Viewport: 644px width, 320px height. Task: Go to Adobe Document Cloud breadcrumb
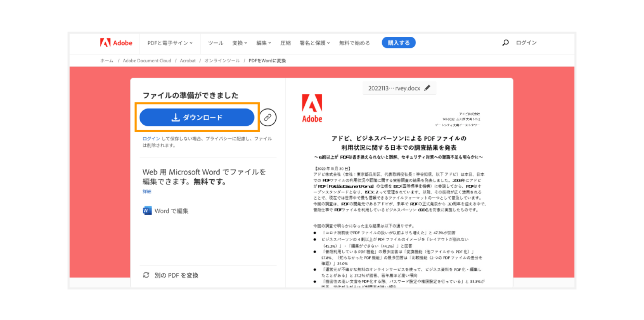tap(147, 61)
